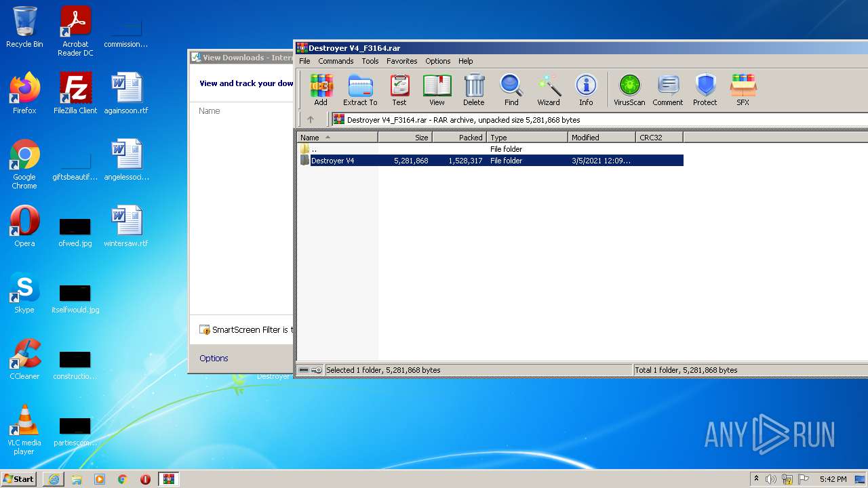
Task: Click the Comment toolbar icon
Action: pos(668,91)
